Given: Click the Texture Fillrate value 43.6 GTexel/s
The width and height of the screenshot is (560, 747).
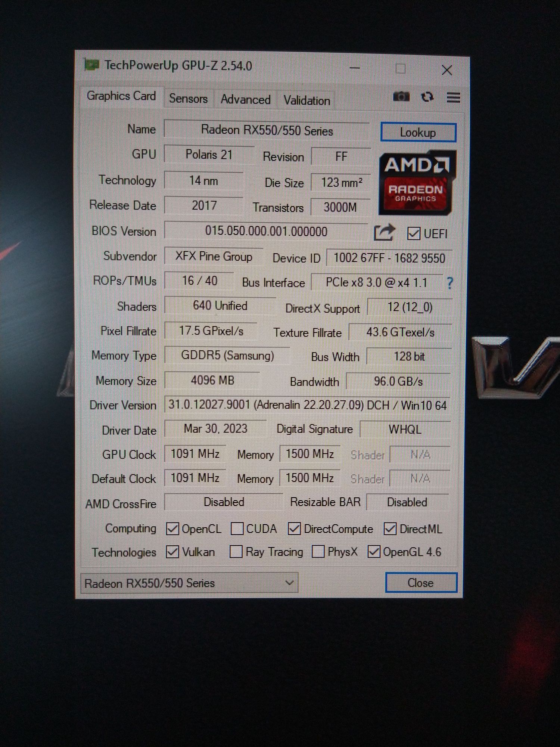Looking at the screenshot, I should point(400,332).
